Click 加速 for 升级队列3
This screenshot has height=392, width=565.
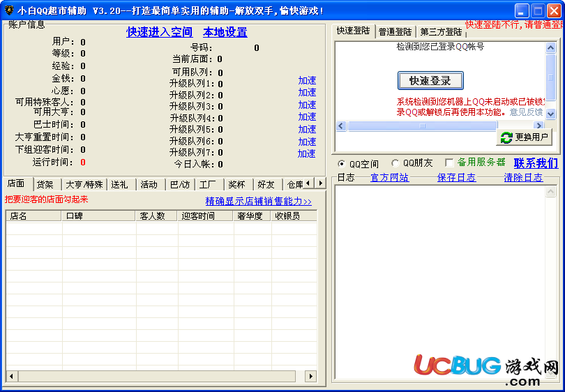(x=307, y=105)
